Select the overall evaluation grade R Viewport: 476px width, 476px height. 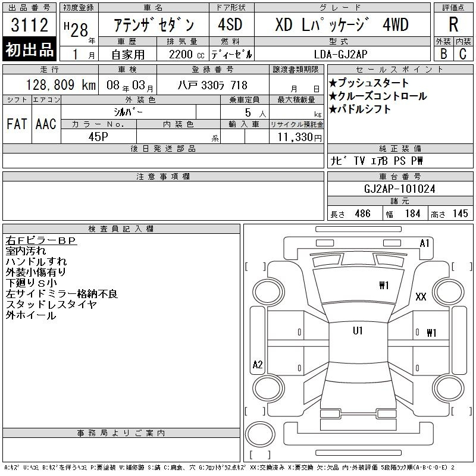pyautogui.click(x=453, y=24)
